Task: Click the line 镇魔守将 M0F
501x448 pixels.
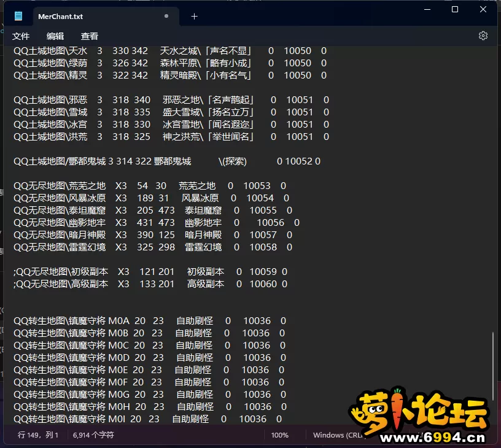Action: coord(149,382)
